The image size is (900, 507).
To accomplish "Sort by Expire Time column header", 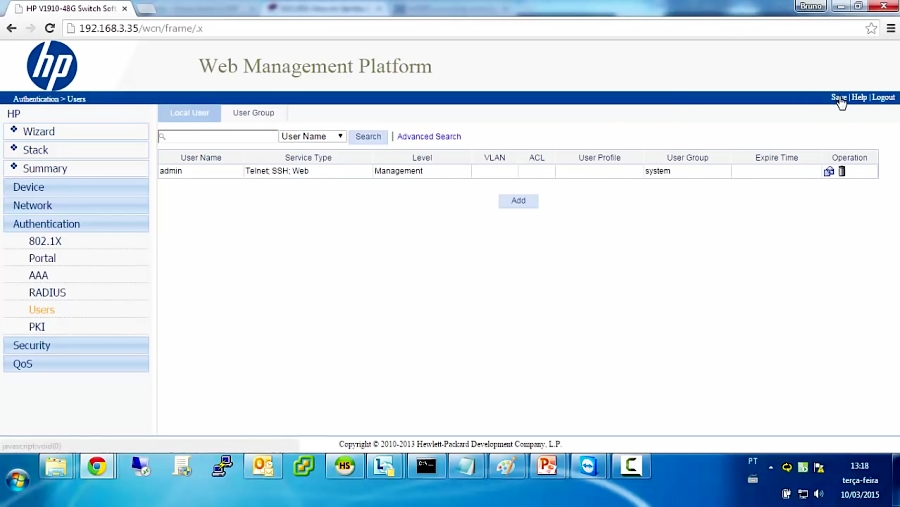I will (777, 157).
